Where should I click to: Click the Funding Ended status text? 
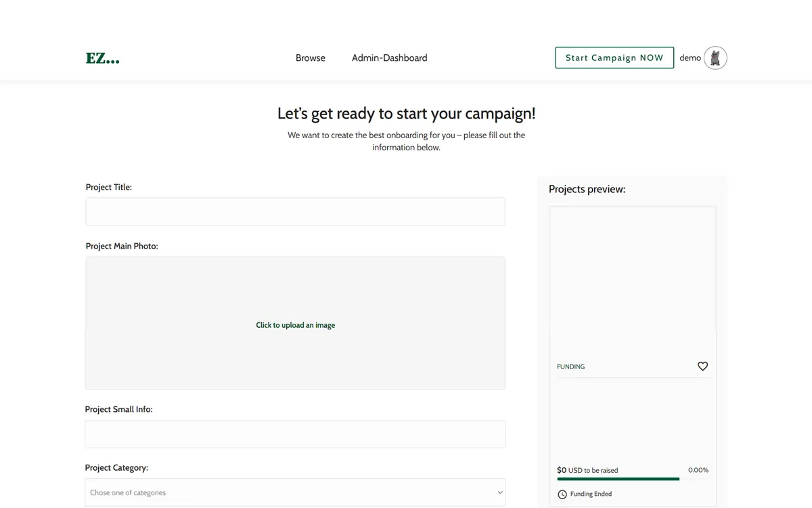pyautogui.click(x=591, y=494)
